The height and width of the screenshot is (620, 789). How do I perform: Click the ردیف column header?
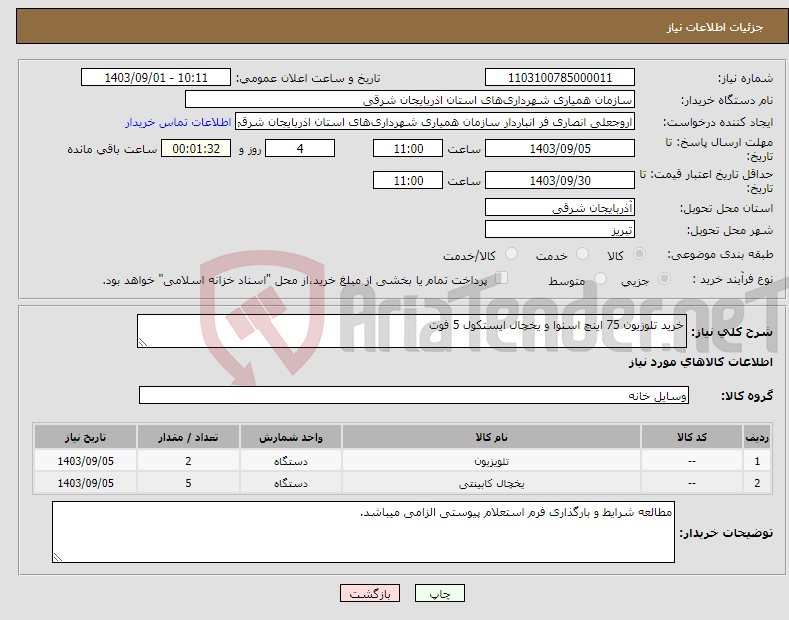757,437
